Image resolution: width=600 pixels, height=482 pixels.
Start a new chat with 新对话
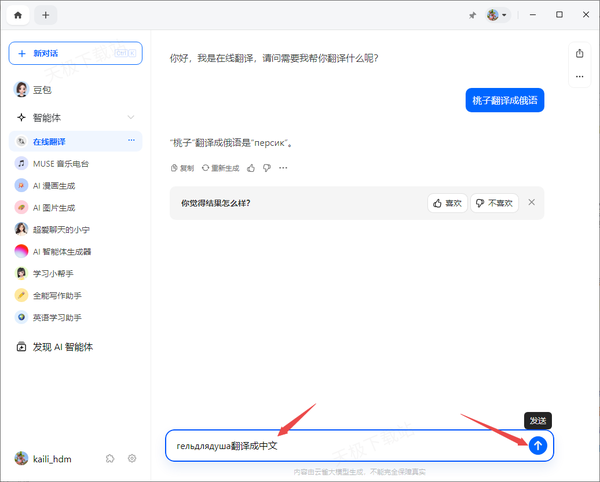(75, 52)
